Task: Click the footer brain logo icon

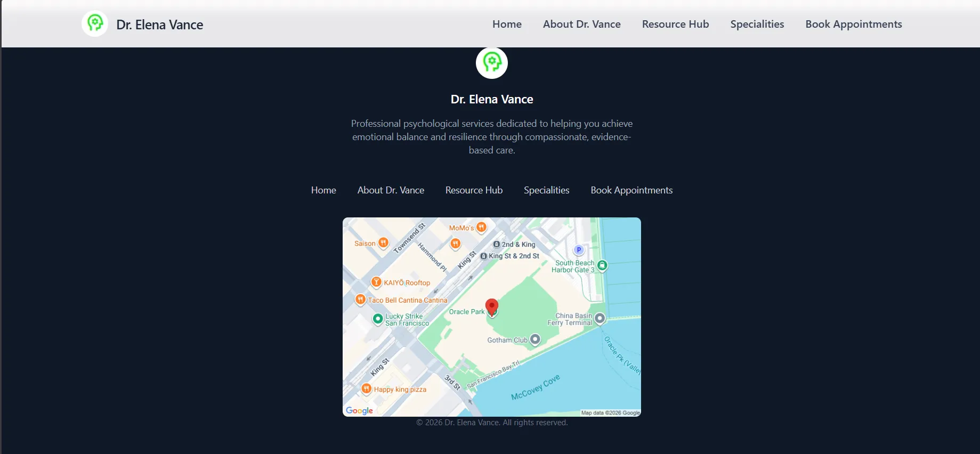Action: pyautogui.click(x=491, y=63)
